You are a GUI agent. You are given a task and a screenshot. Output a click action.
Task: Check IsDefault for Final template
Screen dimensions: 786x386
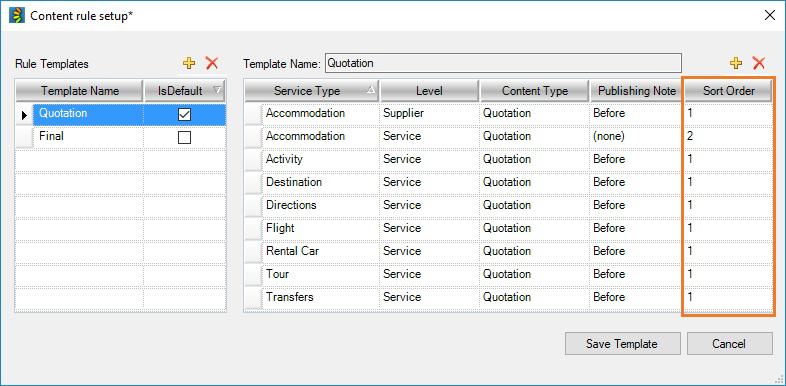click(184, 137)
